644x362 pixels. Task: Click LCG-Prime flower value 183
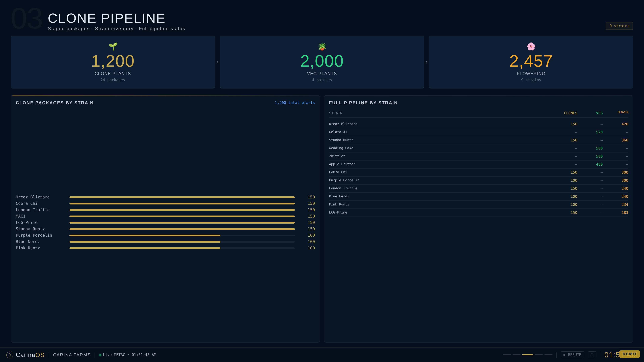[625, 213]
